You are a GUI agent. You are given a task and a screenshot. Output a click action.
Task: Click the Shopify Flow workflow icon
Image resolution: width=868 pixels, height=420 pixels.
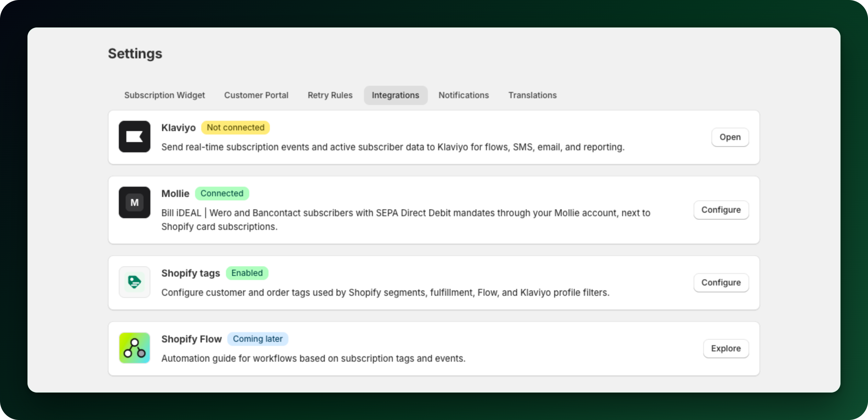pyautogui.click(x=135, y=348)
